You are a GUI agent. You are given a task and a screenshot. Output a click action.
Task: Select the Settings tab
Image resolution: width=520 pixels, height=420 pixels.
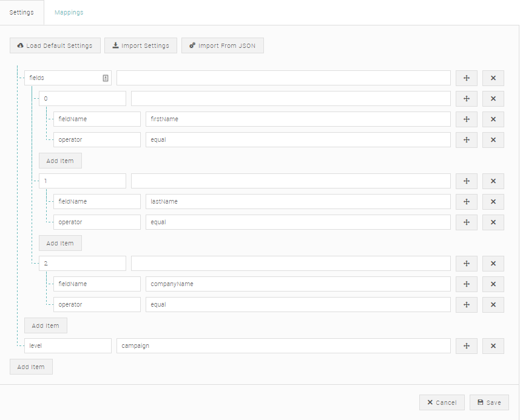(22, 12)
